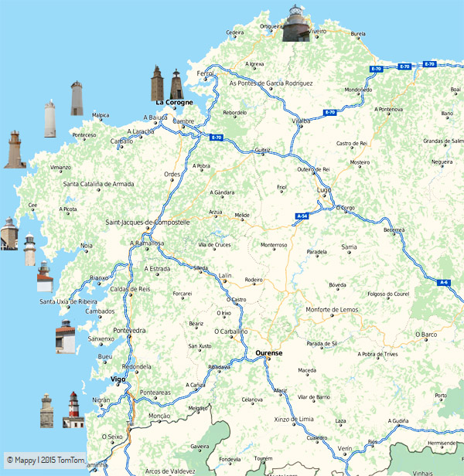
Task: Click the grey cylindrical lighthouse above Malpica
Action: tap(77, 98)
